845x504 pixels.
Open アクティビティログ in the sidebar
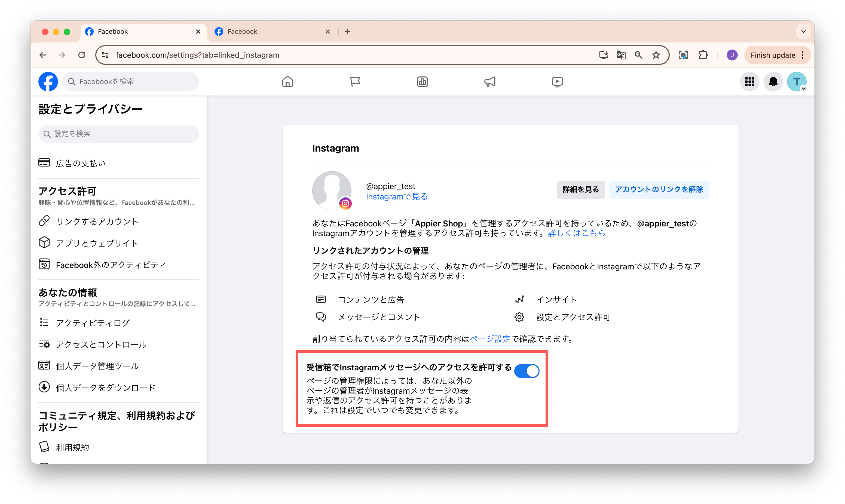[x=118, y=323]
